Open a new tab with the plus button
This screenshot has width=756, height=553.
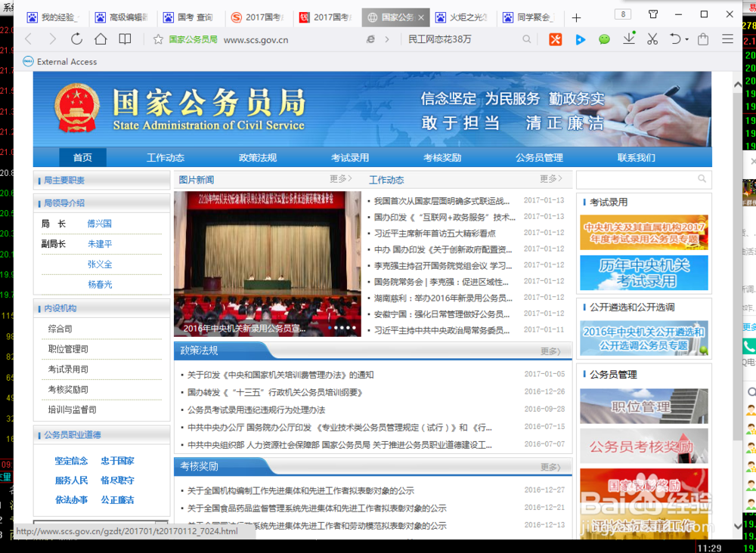pyautogui.click(x=576, y=18)
